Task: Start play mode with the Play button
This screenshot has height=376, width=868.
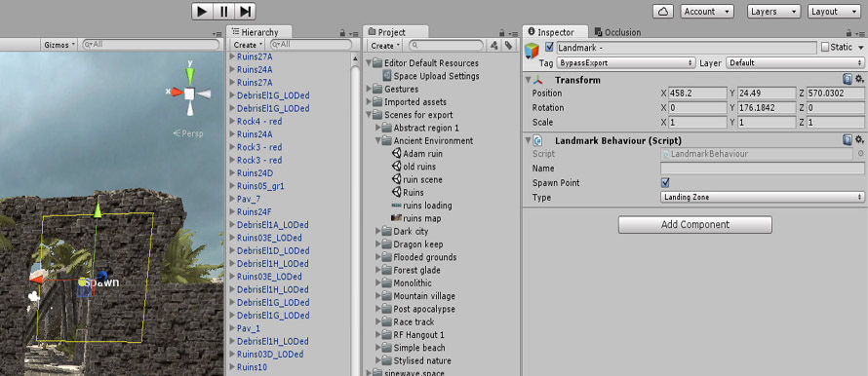Action: [x=203, y=11]
